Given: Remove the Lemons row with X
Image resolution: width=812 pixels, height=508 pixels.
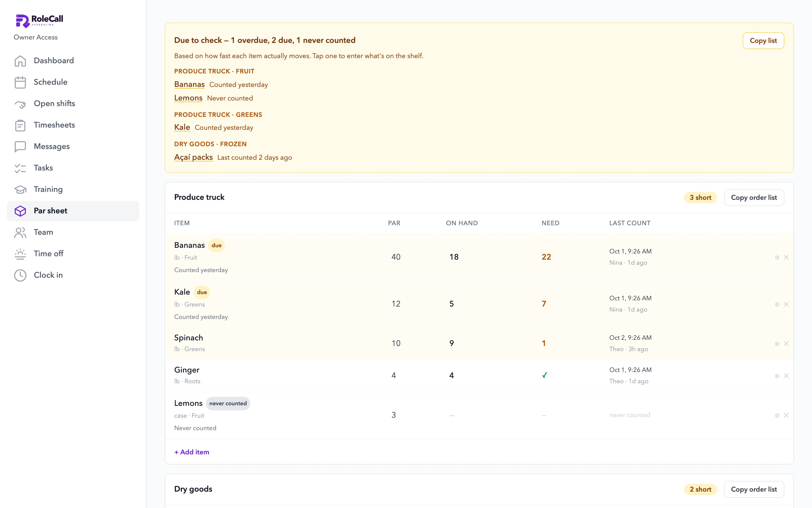Looking at the screenshot, I should [786, 416].
